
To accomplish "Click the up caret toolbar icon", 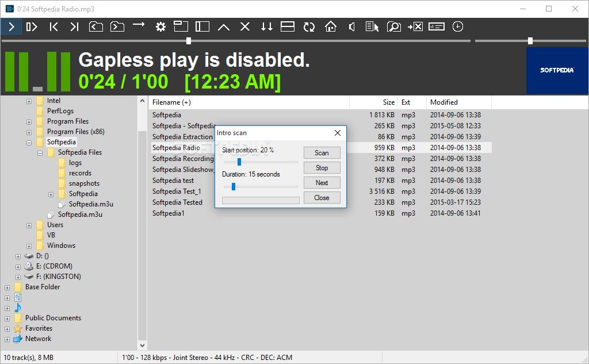I will (x=224, y=26).
